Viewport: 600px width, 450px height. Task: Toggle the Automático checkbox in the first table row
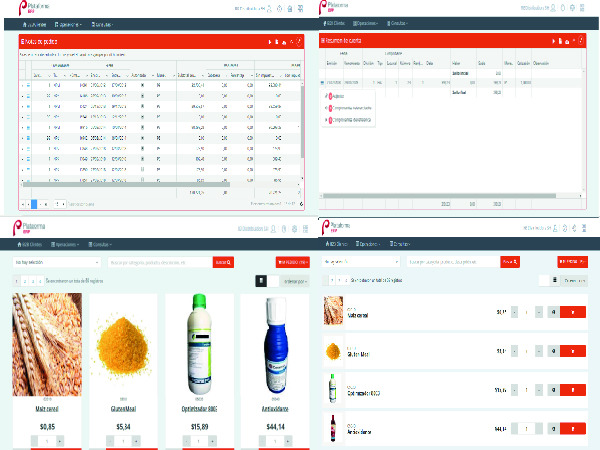pos(143,87)
